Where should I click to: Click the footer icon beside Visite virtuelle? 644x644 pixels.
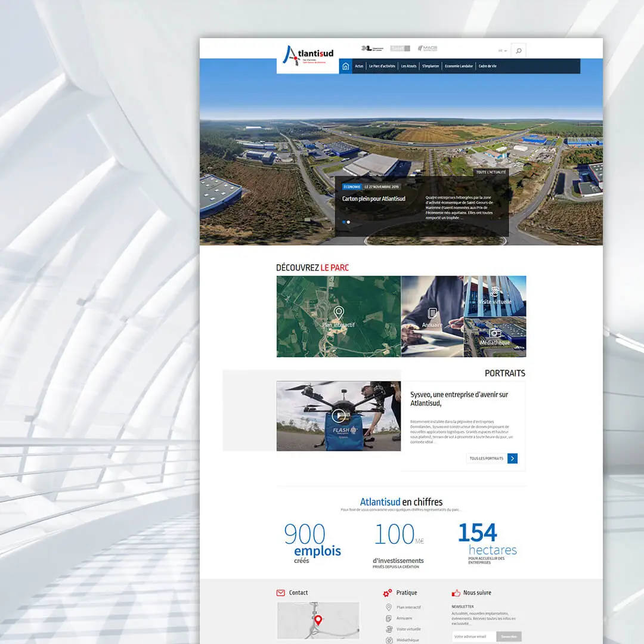pos(389,629)
